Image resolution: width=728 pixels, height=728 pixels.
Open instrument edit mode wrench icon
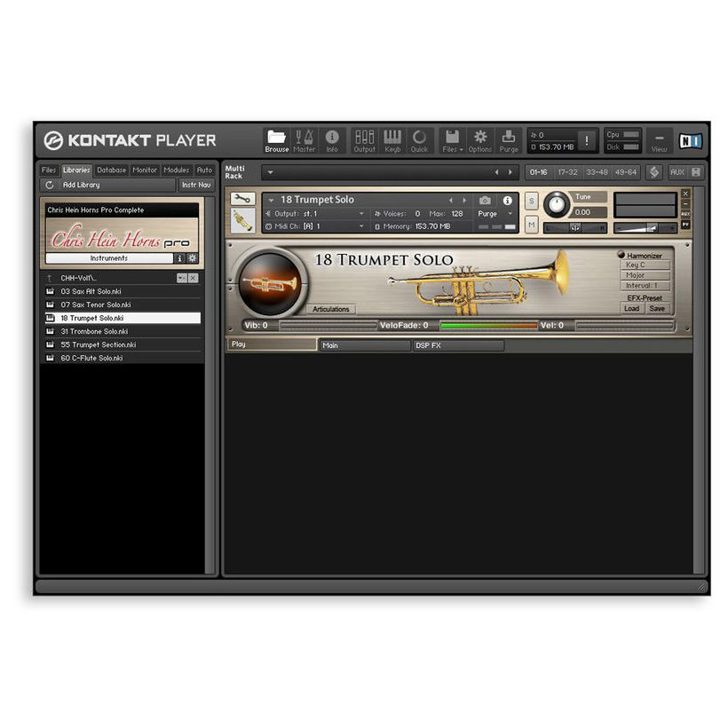pos(242,199)
